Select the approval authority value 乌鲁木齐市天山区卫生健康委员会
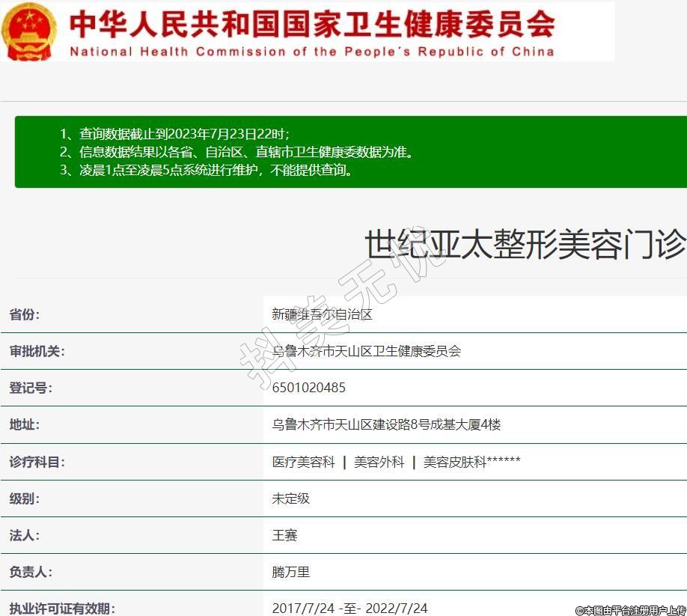This screenshot has width=687, height=616. 366,351
